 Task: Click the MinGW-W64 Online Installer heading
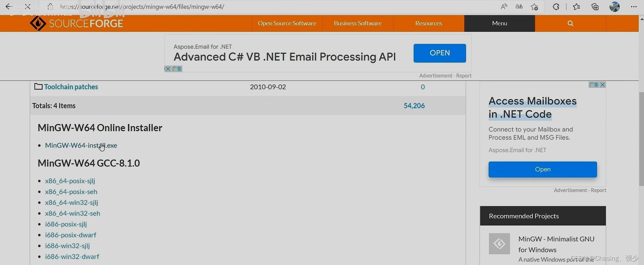(100, 128)
